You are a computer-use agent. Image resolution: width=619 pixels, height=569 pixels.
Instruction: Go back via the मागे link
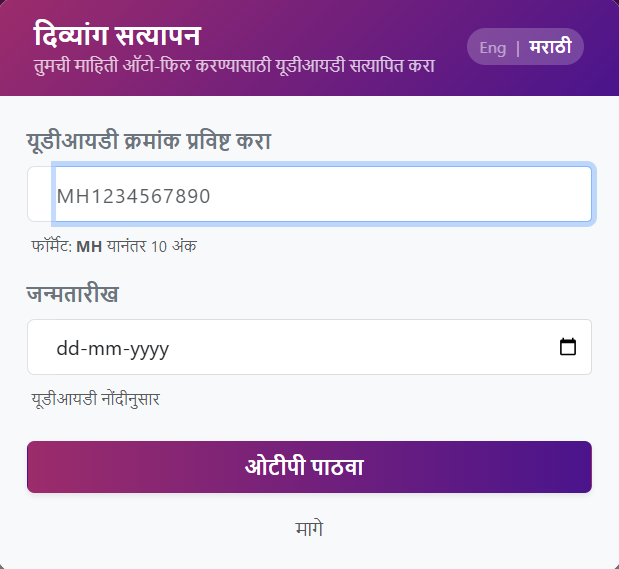pyautogui.click(x=309, y=529)
